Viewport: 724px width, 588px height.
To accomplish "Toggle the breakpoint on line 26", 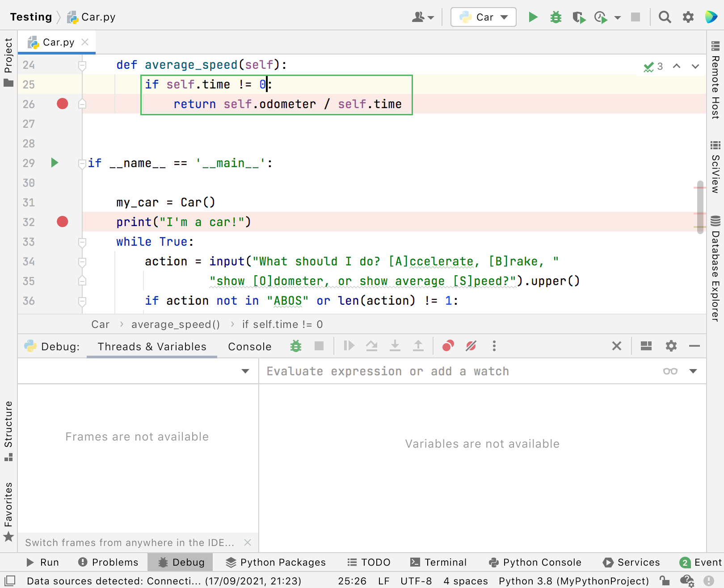I will (62, 104).
